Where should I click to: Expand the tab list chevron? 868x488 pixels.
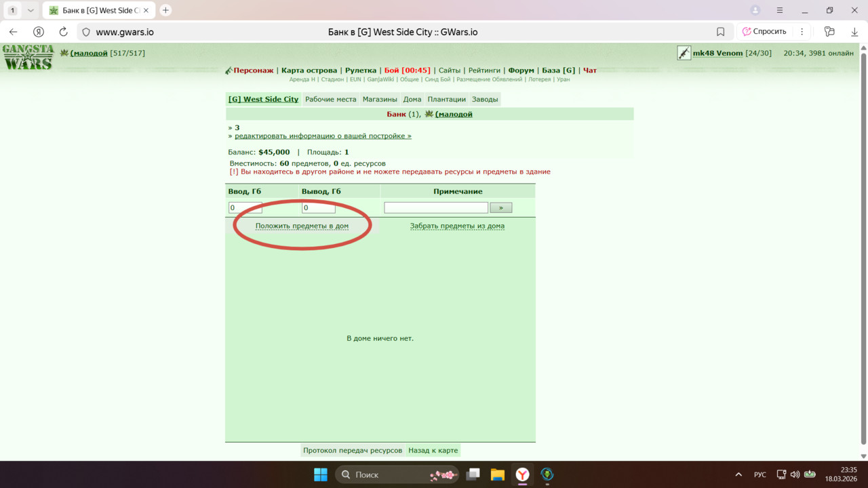pos(31,10)
